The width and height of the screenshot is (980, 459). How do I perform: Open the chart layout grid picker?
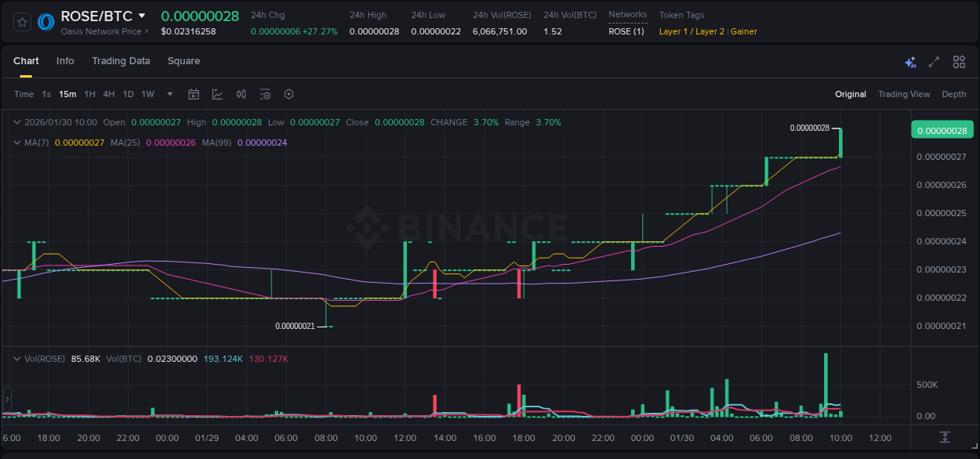(x=959, y=61)
